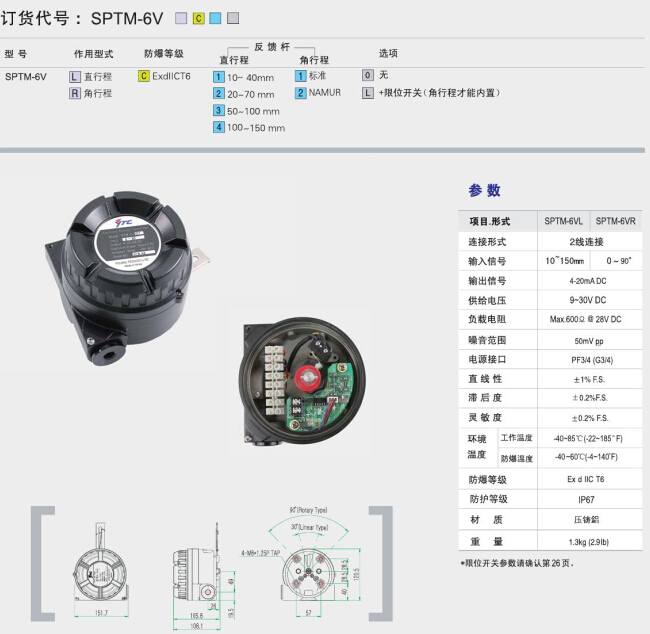650x634 pixels.
Task: Click the 限位开关参数请确认第26页 footnote
Action: pyautogui.click(x=517, y=563)
